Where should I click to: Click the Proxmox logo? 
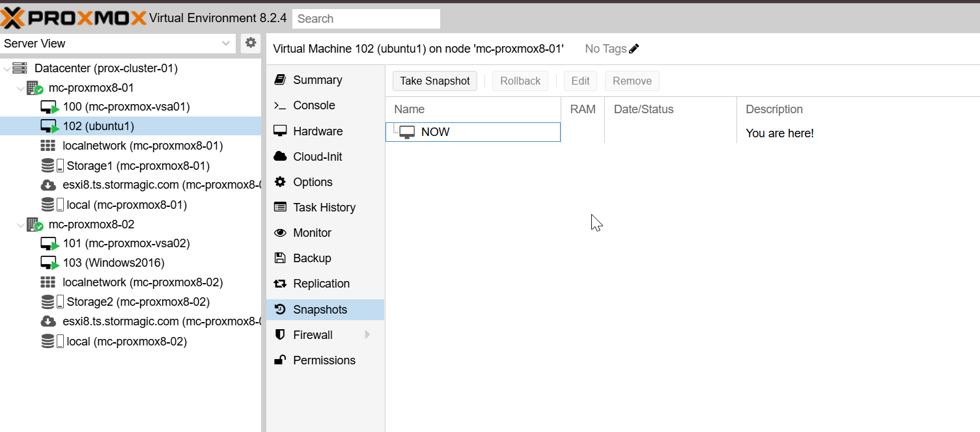[x=74, y=18]
